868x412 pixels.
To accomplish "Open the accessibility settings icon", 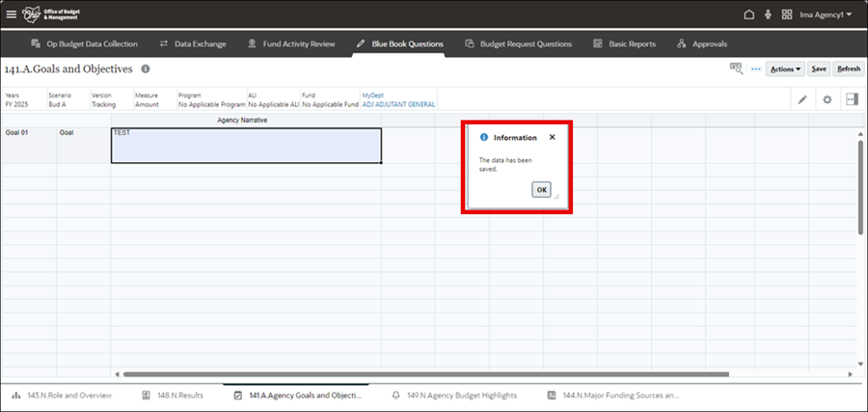I will (x=768, y=14).
